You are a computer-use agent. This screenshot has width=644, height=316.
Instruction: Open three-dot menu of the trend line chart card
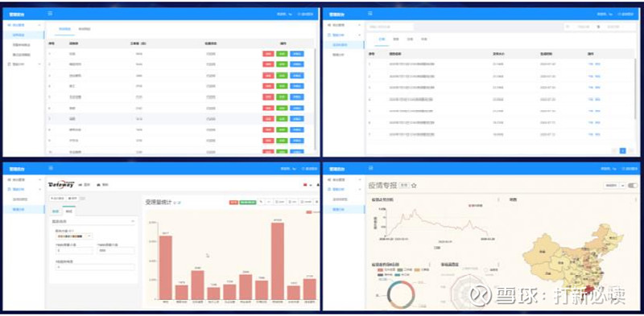498,200
